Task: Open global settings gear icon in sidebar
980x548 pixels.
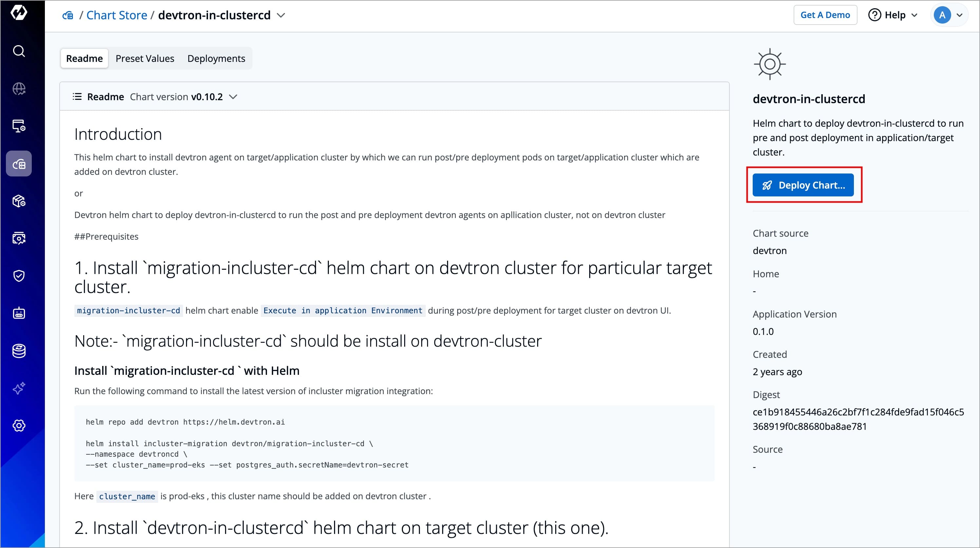Action: point(19,426)
